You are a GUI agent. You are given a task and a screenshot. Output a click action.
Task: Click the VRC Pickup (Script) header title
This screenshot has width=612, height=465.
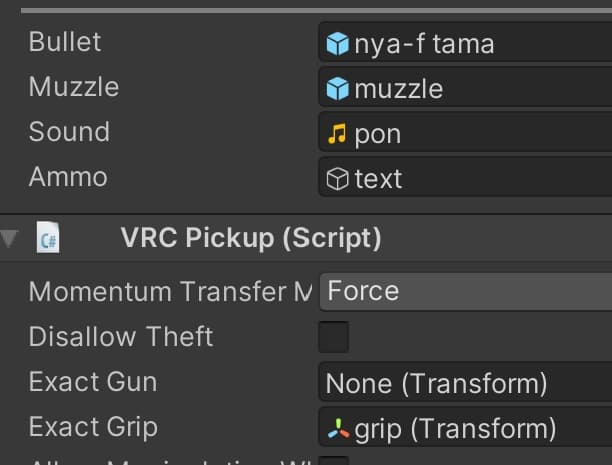coord(251,238)
